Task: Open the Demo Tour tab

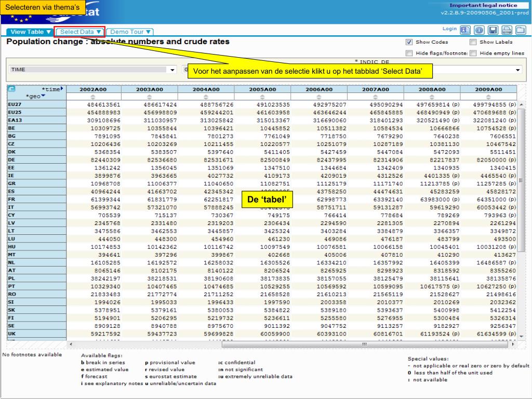Action: coord(130,32)
